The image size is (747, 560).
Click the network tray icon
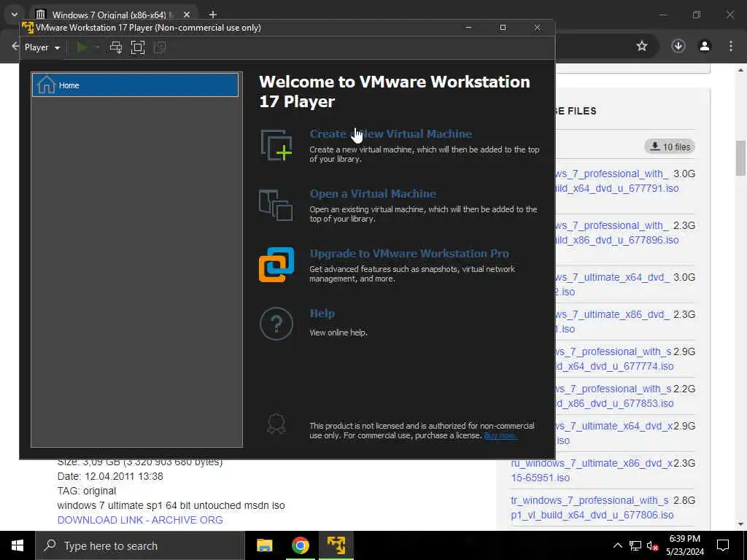pos(635,545)
